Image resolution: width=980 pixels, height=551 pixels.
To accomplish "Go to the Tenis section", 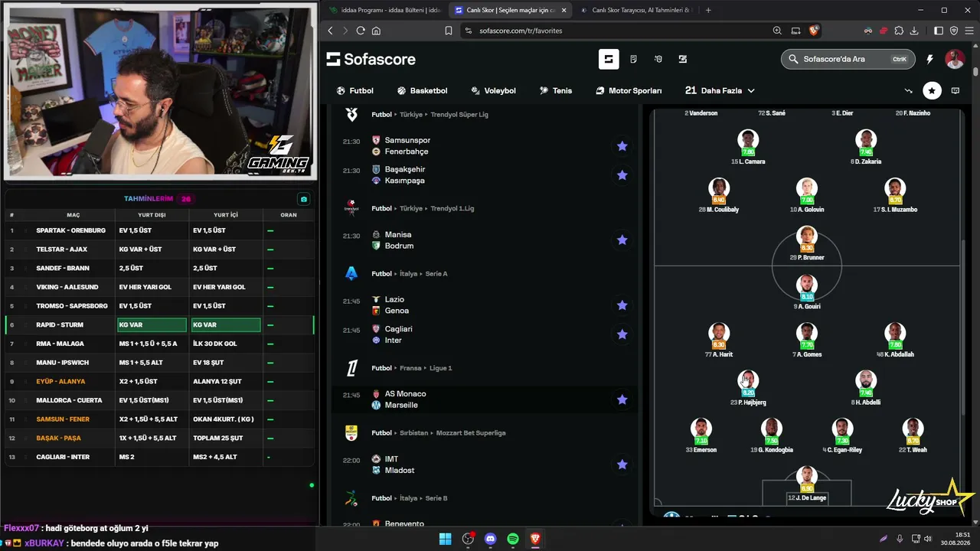I will click(555, 90).
